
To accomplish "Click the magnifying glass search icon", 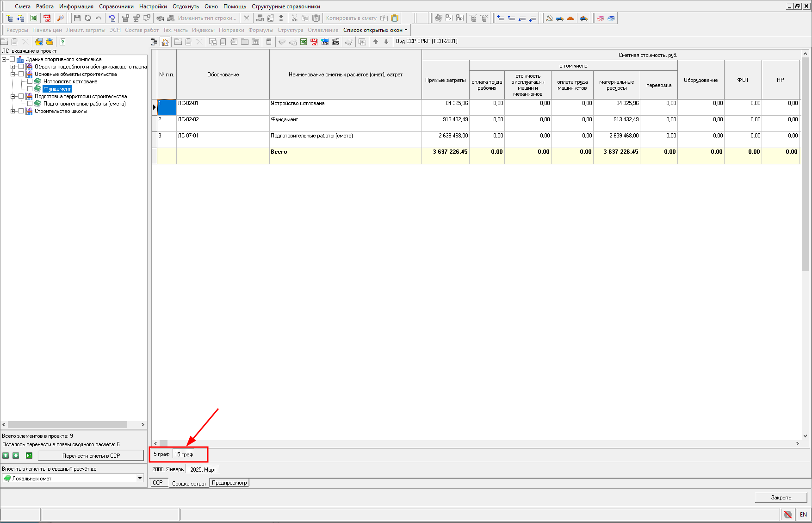I will (60, 18).
